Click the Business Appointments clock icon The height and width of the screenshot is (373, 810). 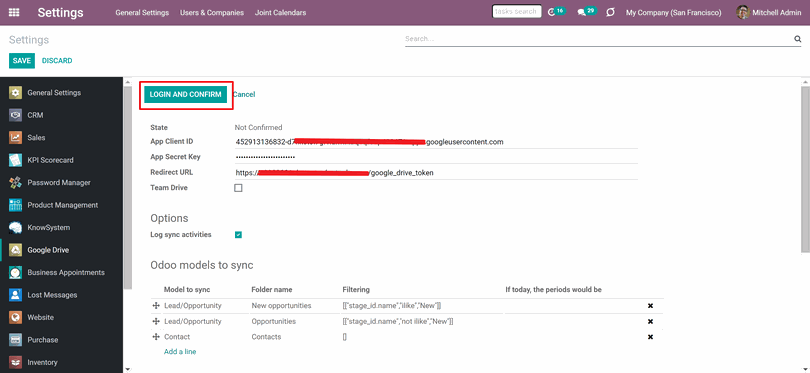[15, 273]
